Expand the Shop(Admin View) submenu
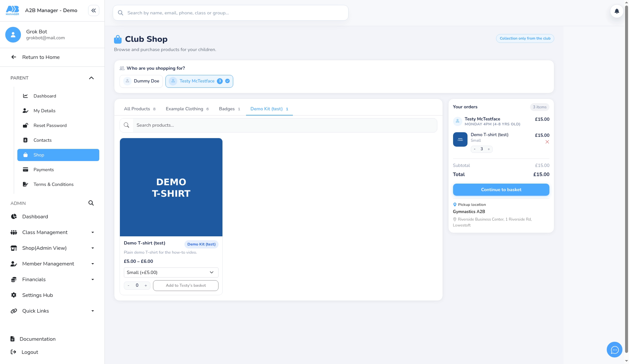Screen dimensions: 629x364 (52, 248)
